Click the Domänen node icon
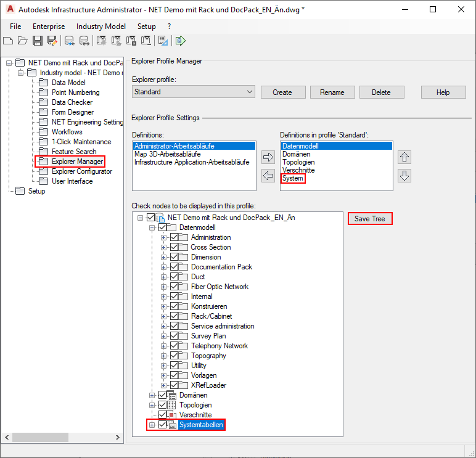 (172, 395)
